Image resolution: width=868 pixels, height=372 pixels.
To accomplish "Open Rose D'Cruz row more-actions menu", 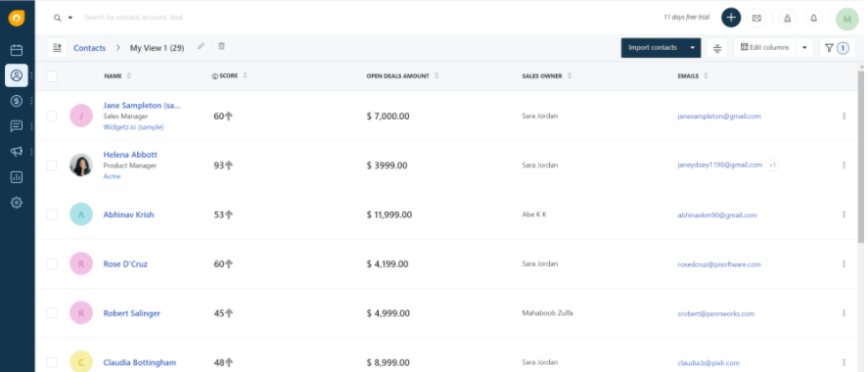I will (x=844, y=264).
